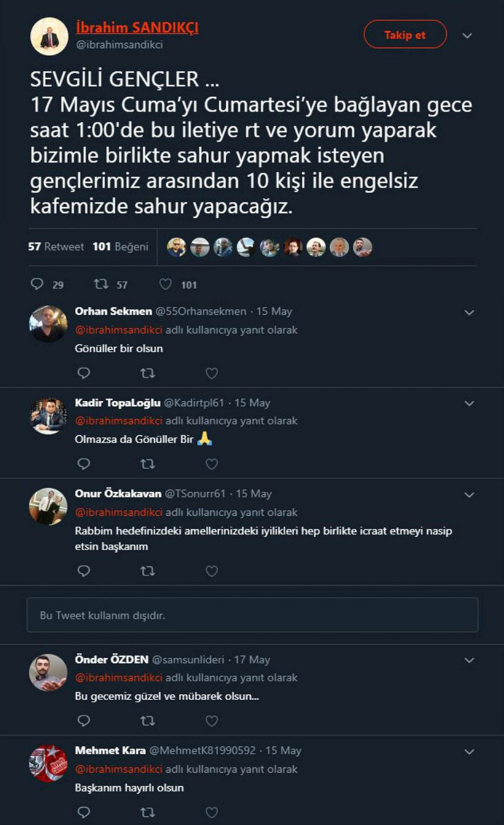Screen dimensions: 504x825
Task: Reply to the main tweet
Action: [37, 285]
